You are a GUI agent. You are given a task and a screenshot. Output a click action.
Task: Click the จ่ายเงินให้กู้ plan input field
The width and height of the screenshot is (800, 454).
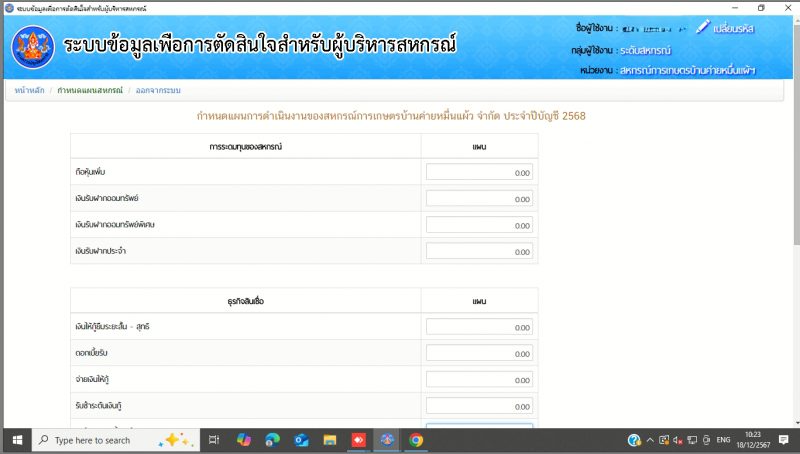pyautogui.click(x=479, y=380)
